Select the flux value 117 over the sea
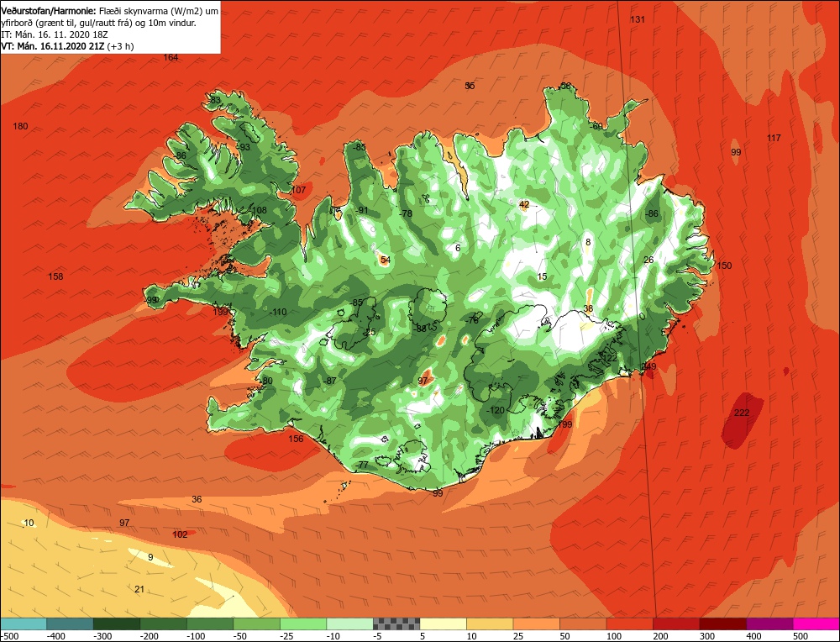Image resolution: width=840 pixels, height=642 pixels. [774, 139]
